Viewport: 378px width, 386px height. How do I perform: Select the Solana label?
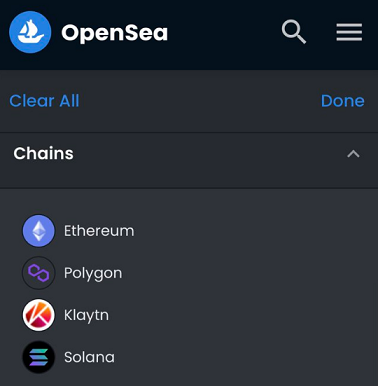pyautogui.click(x=89, y=357)
